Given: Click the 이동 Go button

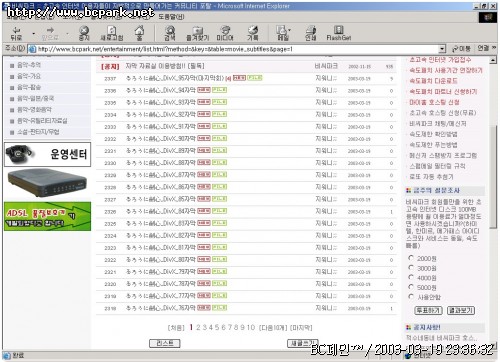Looking at the screenshot, I should tap(461, 49).
